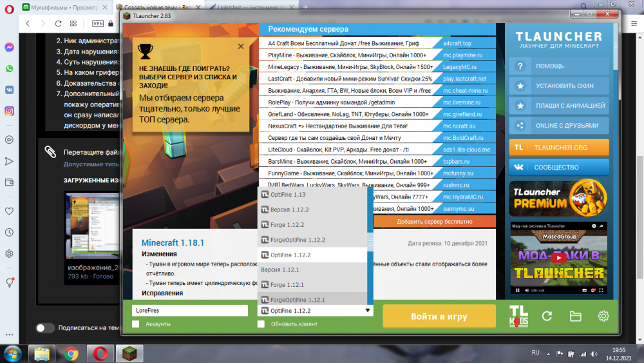
Task: Select server mc.playmine.ru
Action: click(x=462, y=55)
